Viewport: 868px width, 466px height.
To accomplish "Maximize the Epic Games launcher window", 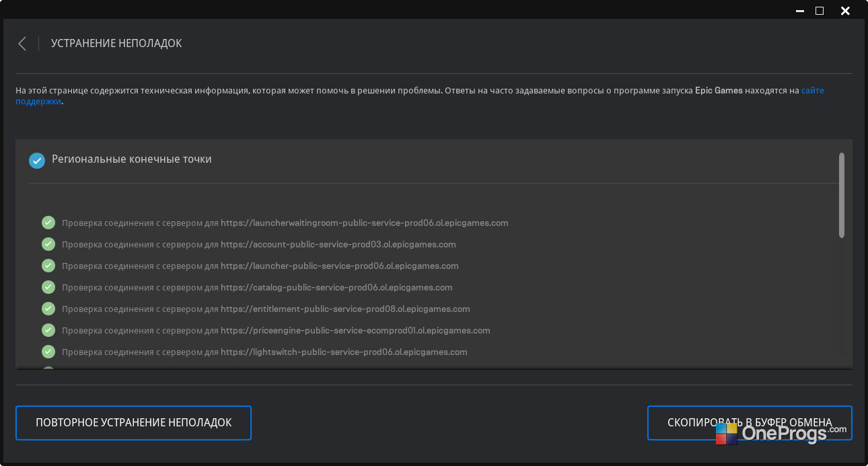I will click(x=820, y=11).
